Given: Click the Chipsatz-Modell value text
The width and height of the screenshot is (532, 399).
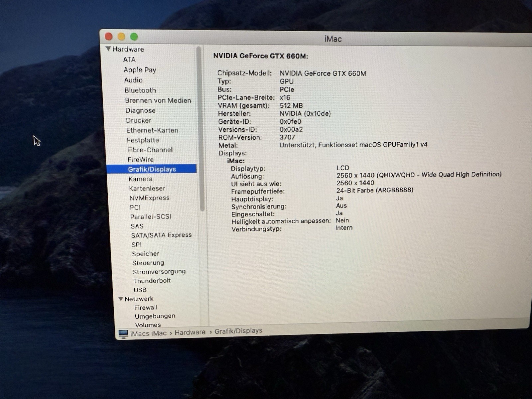Looking at the screenshot, I should [323, 73].
